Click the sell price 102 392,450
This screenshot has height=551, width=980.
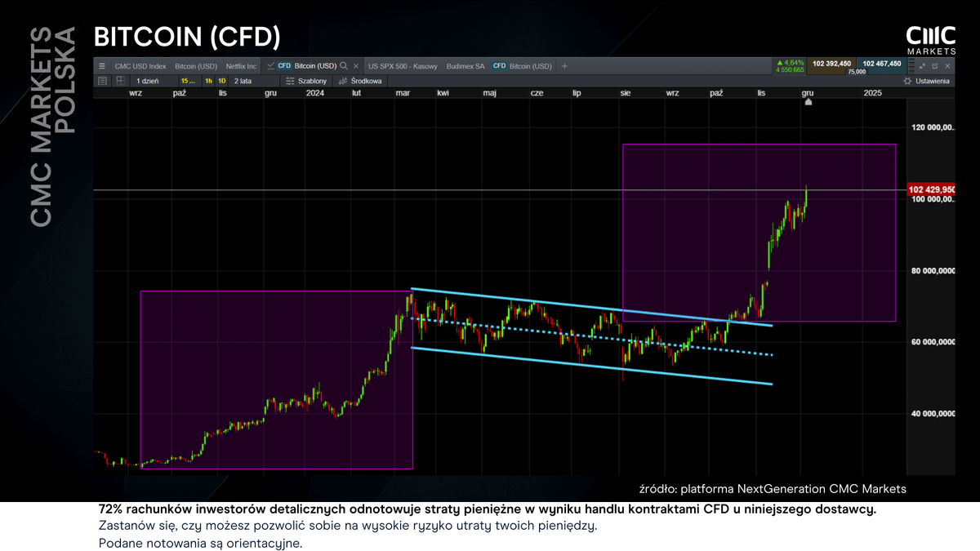831,64
